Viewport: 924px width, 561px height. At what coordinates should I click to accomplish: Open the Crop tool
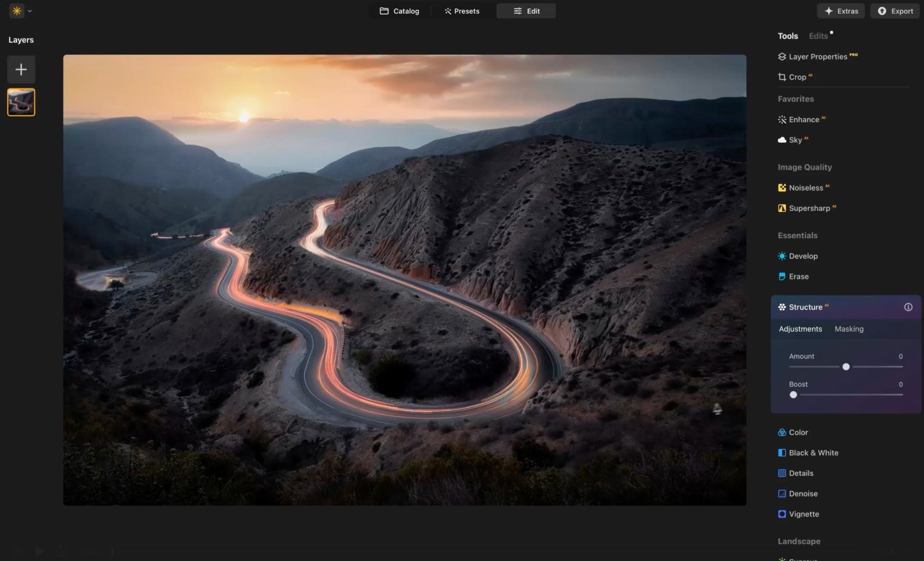795,77
